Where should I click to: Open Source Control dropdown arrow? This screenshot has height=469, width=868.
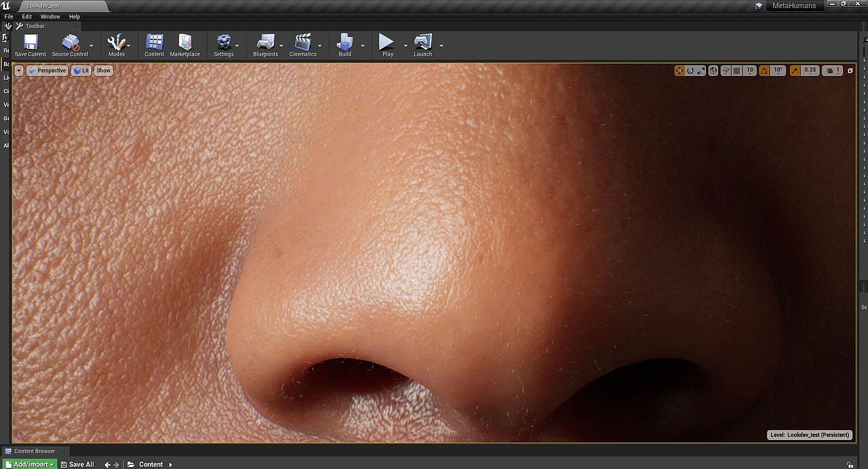point(92,46)
